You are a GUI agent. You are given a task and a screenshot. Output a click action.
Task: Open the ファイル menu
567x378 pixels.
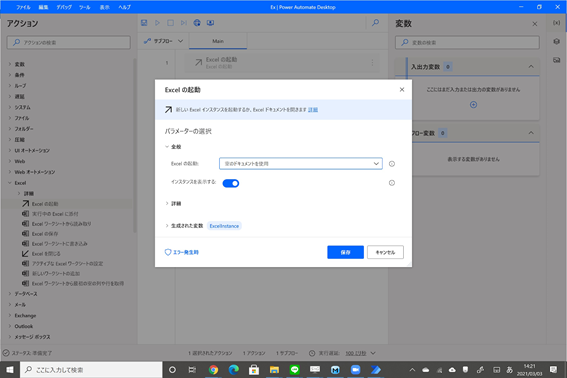click(x=24, y=7)
